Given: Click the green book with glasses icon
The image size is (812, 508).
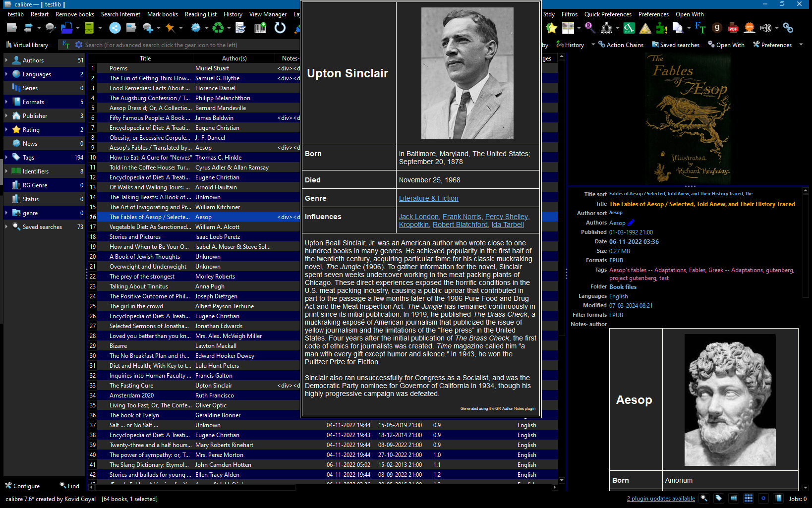Looking at the screenshot, I should [x=89, y=28].
